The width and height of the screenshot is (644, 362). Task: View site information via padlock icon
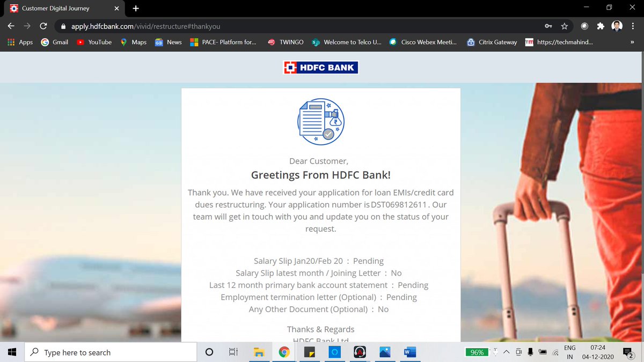point(63,26)
